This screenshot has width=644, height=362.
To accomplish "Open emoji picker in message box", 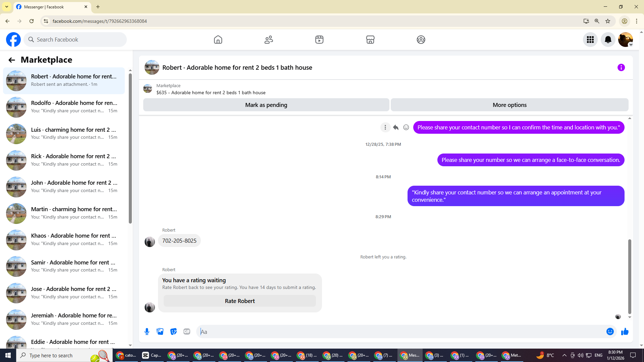I will tap(610, 331).
